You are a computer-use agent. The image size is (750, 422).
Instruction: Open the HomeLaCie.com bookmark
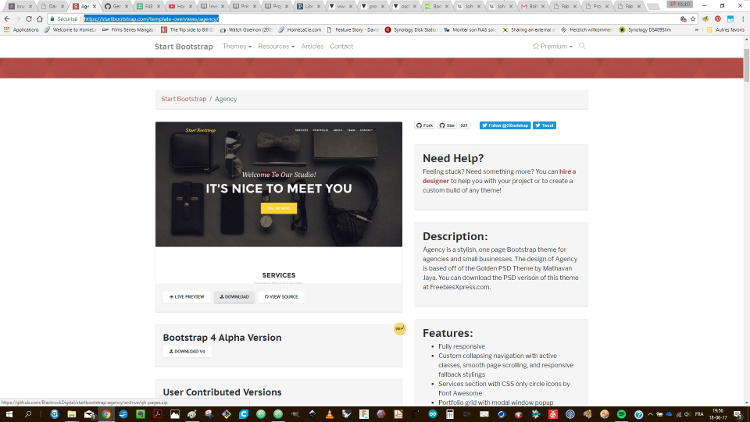(300, 30)
